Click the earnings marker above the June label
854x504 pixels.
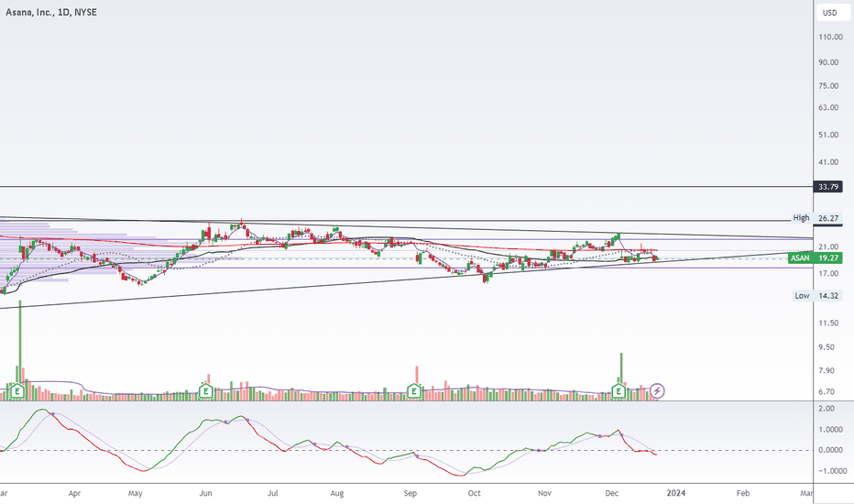coord(205,390)
